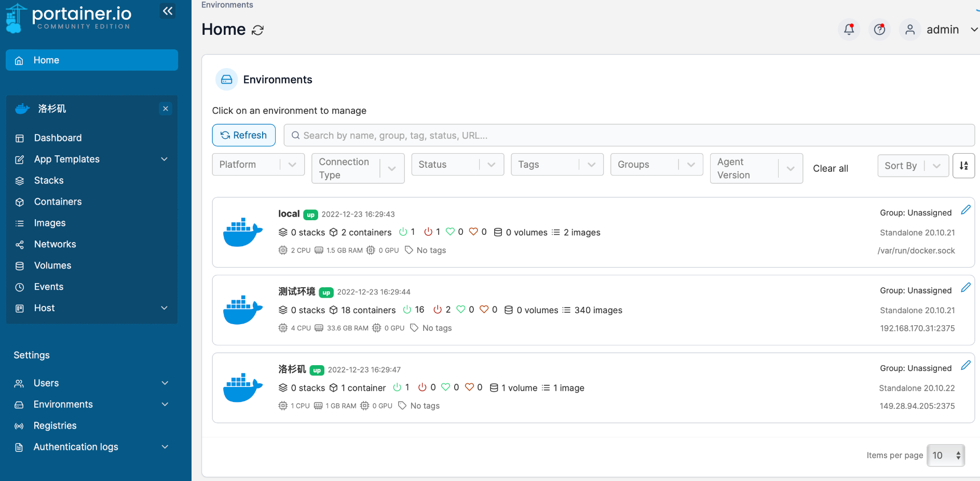The image size is (980, 481).
Task: Click the Docker whale icon of 测试环境
Action: coord(242,310)
